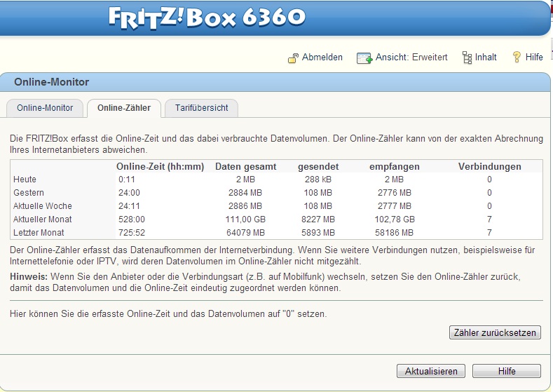Click online time value 725:52
The width and height of the screenshot is (553, 392).
point(132,233)
